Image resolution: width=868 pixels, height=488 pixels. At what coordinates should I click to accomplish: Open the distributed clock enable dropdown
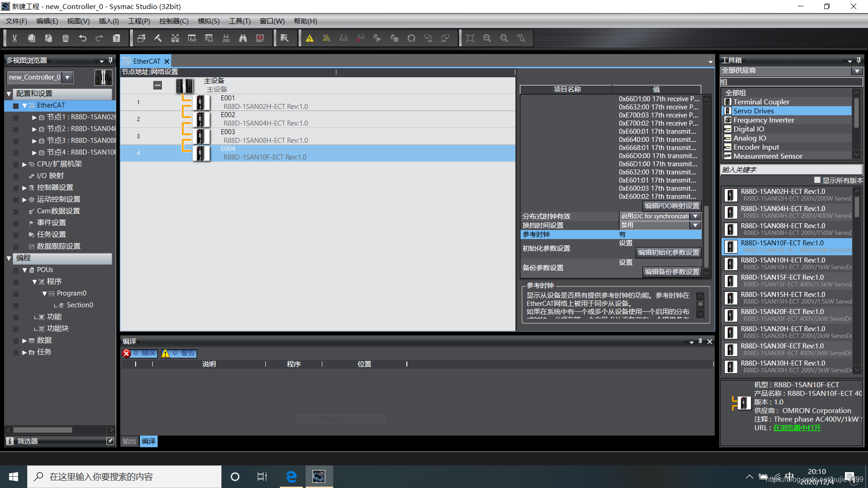[x=696, y=216]
